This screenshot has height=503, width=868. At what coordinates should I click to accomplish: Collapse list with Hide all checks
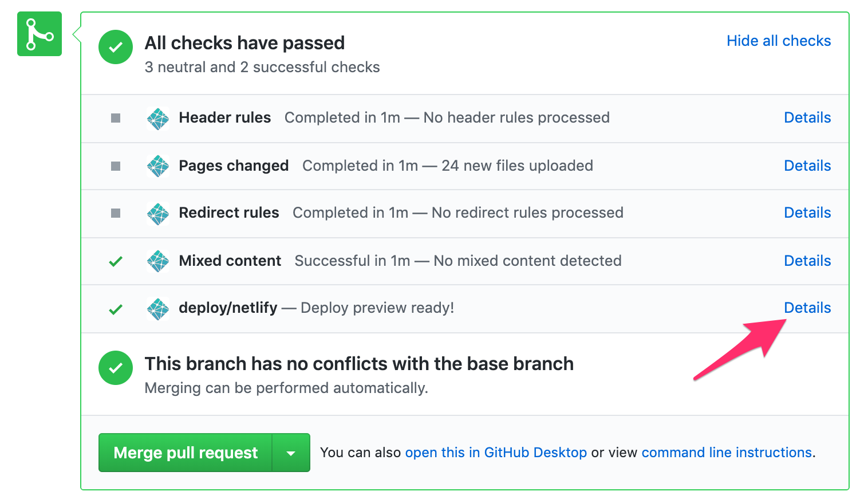pos(778,41)
